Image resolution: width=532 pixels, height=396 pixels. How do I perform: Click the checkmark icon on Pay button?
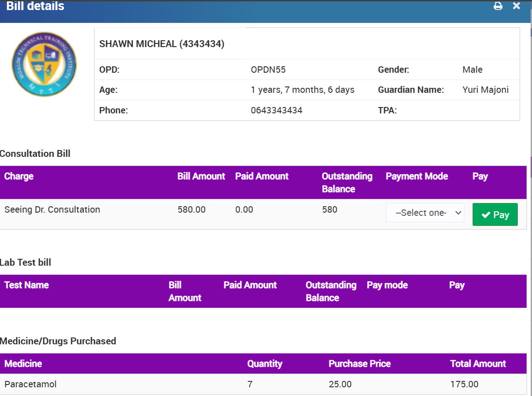pos(486,215)
